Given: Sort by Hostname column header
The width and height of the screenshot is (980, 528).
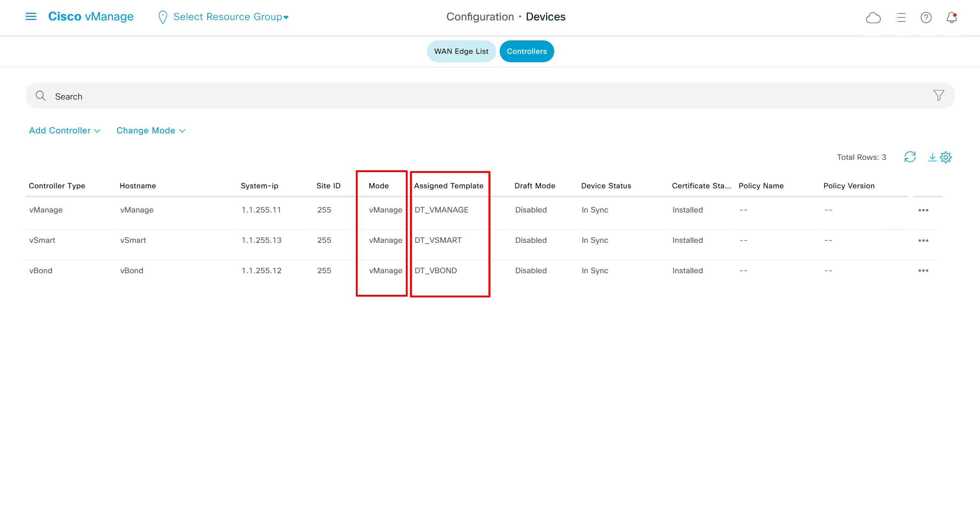Looking at the screenshot, I should [138, 186].
